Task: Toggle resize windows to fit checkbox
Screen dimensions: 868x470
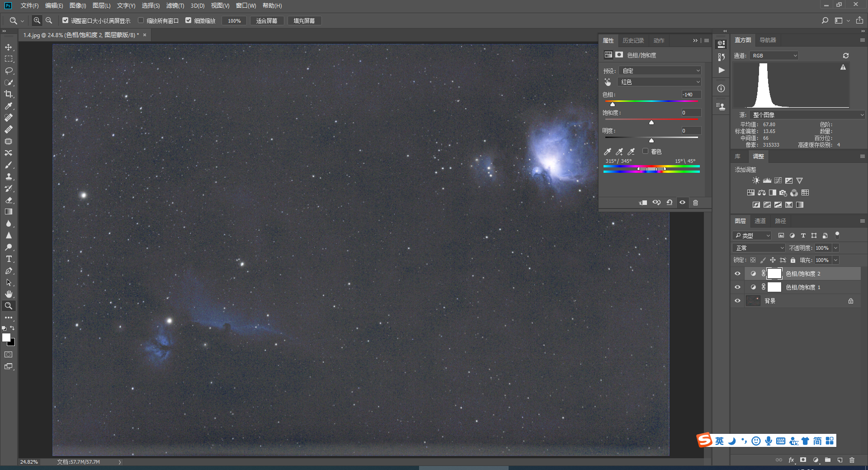Action: coord(65,20)
